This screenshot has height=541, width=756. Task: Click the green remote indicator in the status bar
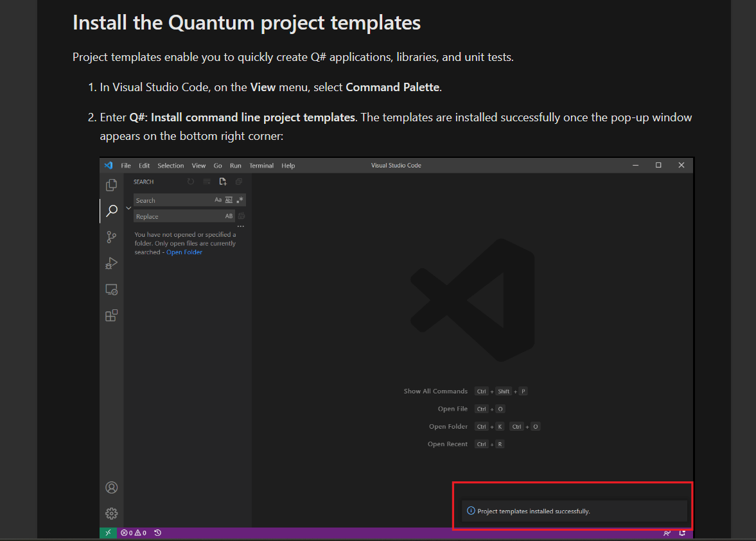click(108, 533)
